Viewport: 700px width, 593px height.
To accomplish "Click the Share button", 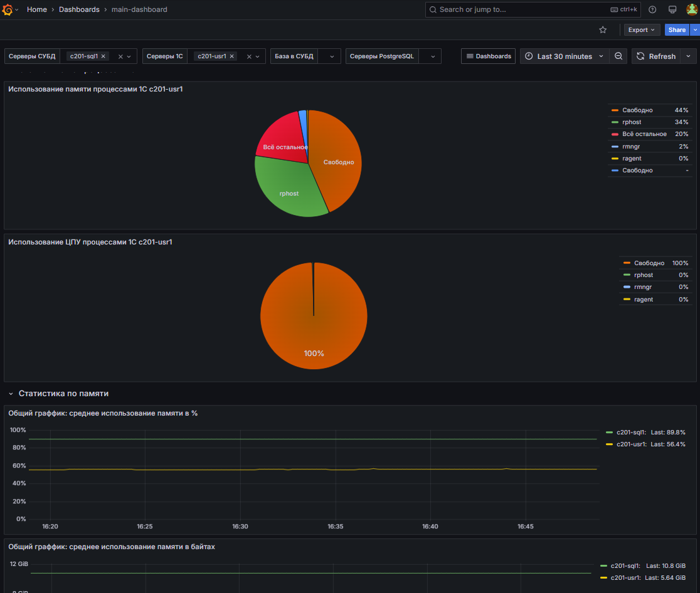I will [x=677, y=29].
